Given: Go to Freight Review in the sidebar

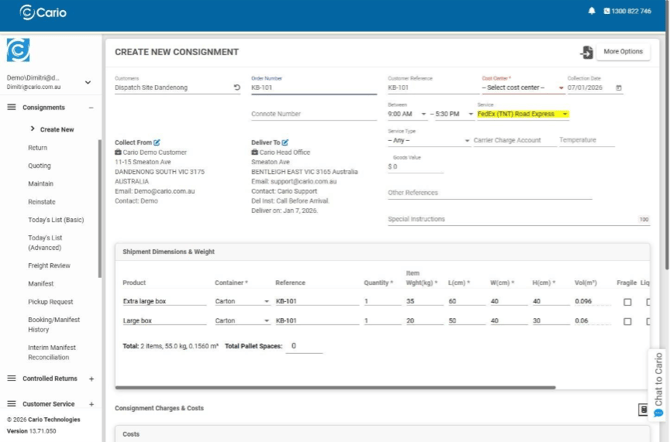Looking at the screenshot, I should click(49, 265).
